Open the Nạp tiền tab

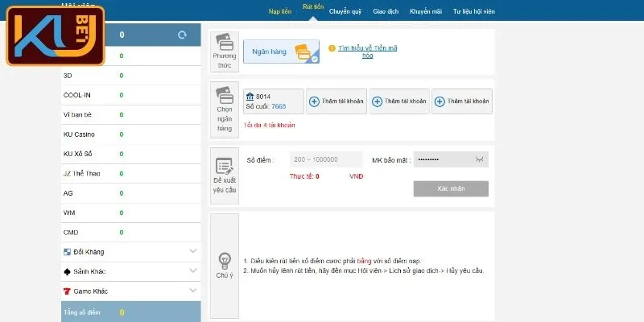click(280, 11)
